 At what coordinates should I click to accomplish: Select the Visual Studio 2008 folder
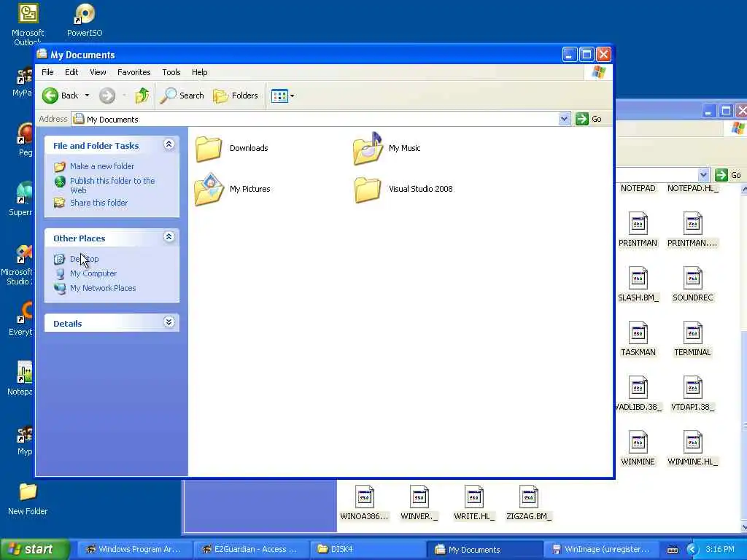403,190
